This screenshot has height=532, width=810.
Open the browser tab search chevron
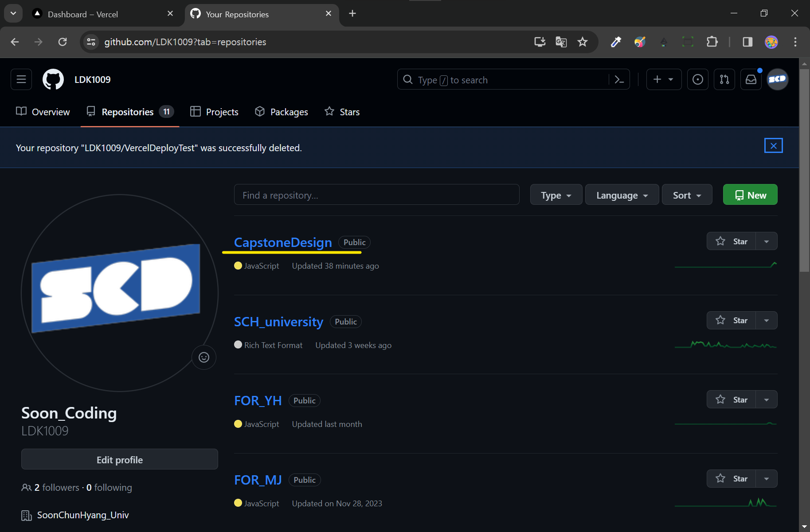pos(13,14)
